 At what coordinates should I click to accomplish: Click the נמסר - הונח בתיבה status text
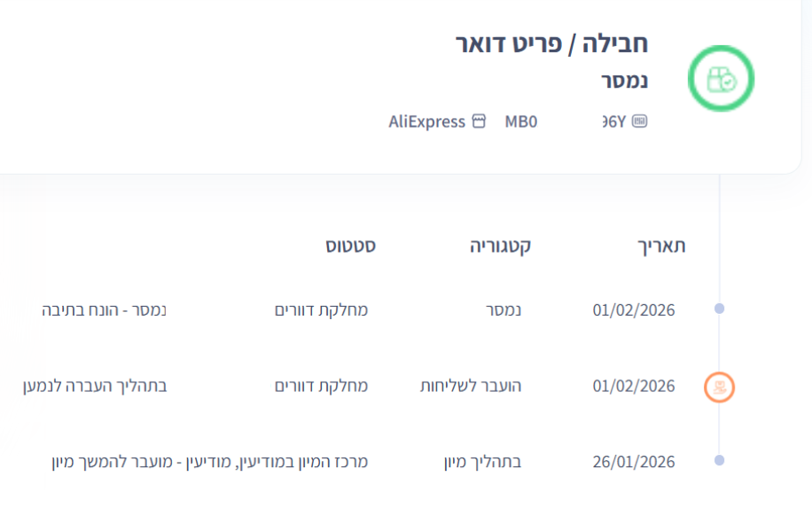pos(105,310)
